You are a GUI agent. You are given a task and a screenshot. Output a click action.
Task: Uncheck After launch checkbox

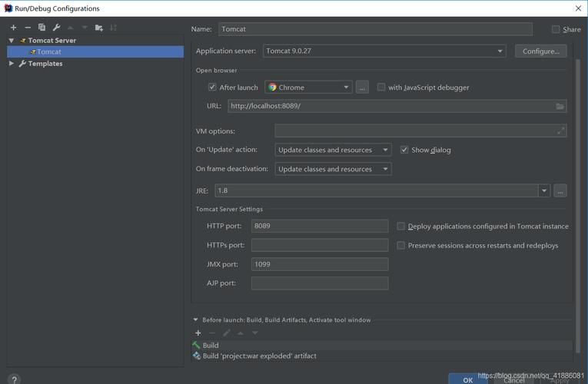point(212,88)
